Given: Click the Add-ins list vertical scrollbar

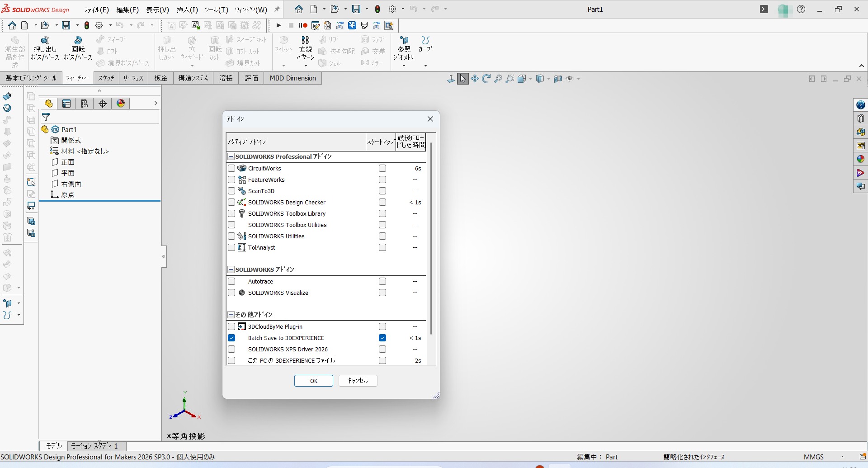Looking at the screenshot, I should 431,239.
